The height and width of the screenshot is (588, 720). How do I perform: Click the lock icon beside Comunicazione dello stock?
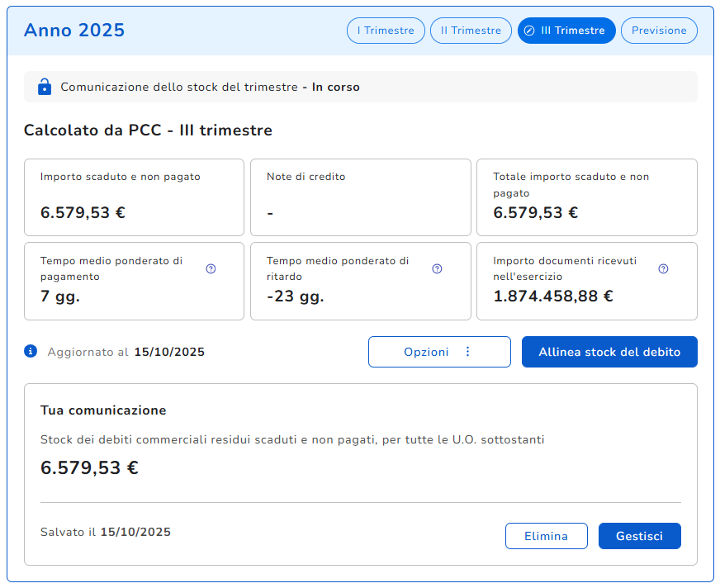pyautogui.click(x=45, y=87)
